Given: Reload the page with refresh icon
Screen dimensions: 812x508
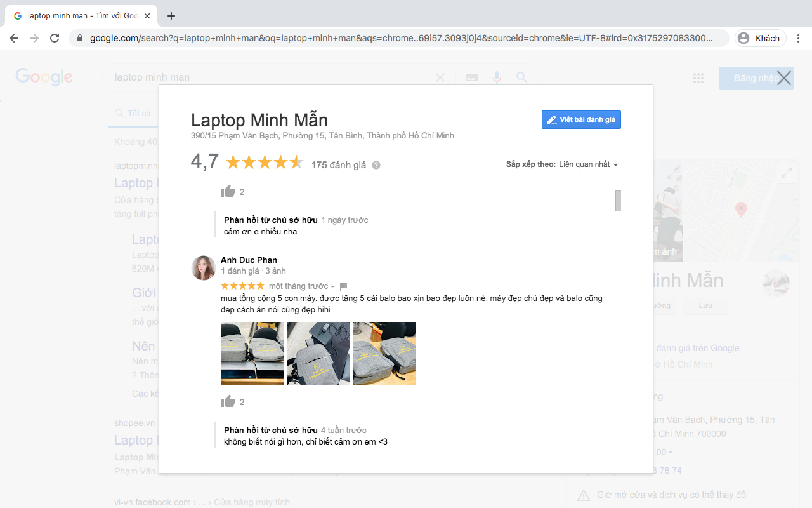Looking at the screenshot, I should click(x=55, y=38).
